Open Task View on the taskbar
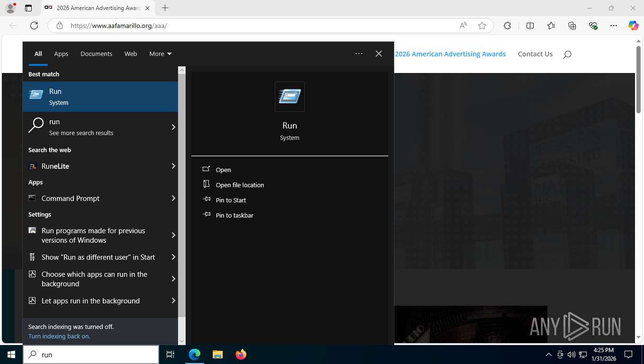Screen dimensions: 644x364 (x=170, y=355)
